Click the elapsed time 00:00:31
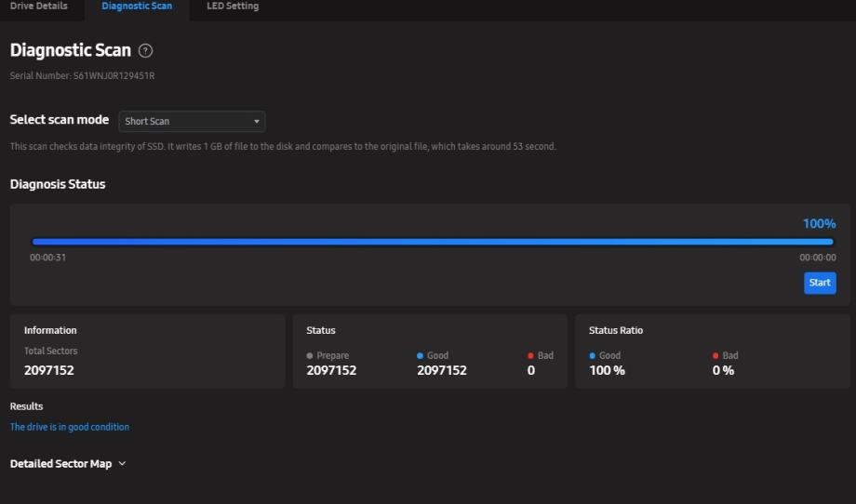 (x=47, y=258)
